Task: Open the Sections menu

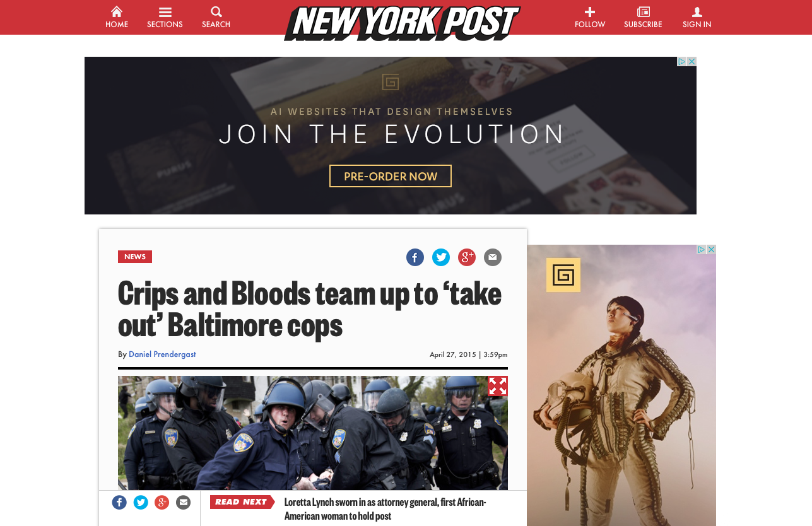Action: pyautogui.click(x=165, y=17)
